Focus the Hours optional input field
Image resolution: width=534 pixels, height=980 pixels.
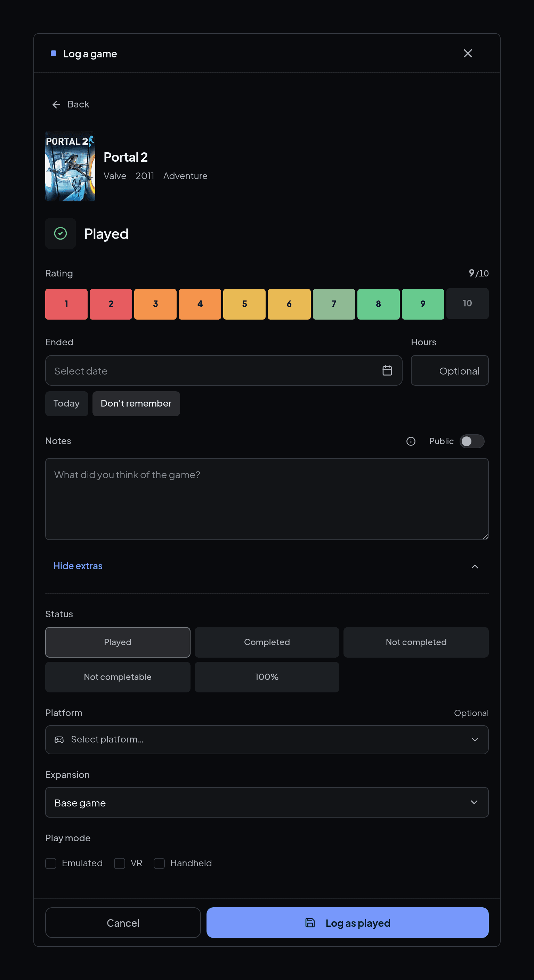[450, 371]
